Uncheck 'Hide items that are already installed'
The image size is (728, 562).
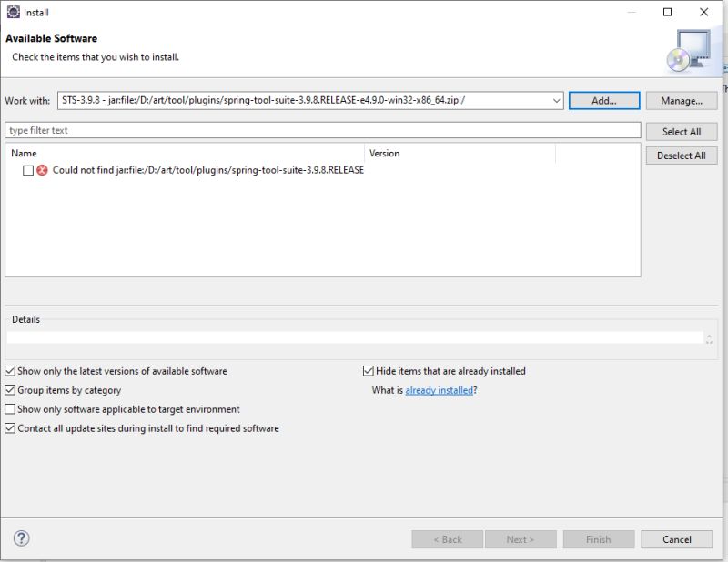(368, 371)
